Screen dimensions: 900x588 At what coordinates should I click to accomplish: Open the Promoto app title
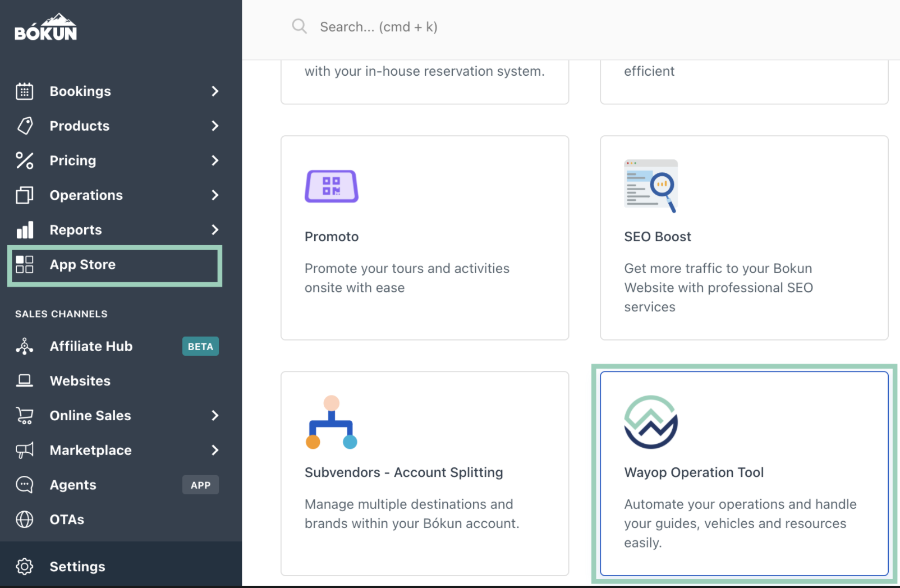tap(332, 237)
